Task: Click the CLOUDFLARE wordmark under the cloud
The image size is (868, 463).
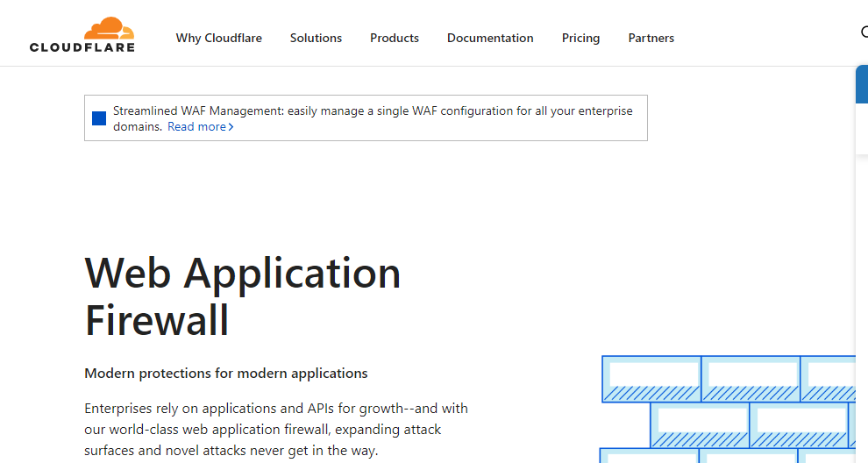Action: pyautogui.click(x=82, y=47)
